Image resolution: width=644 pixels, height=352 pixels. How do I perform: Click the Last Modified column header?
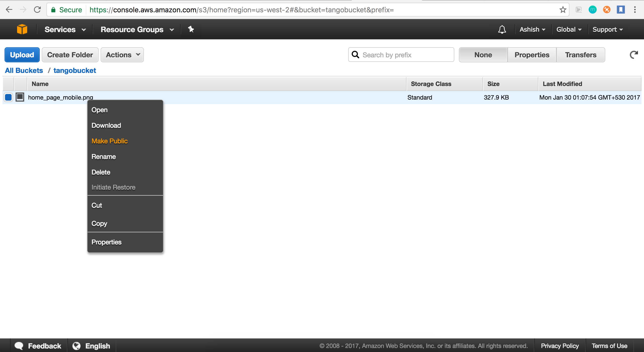pos(590,84)
